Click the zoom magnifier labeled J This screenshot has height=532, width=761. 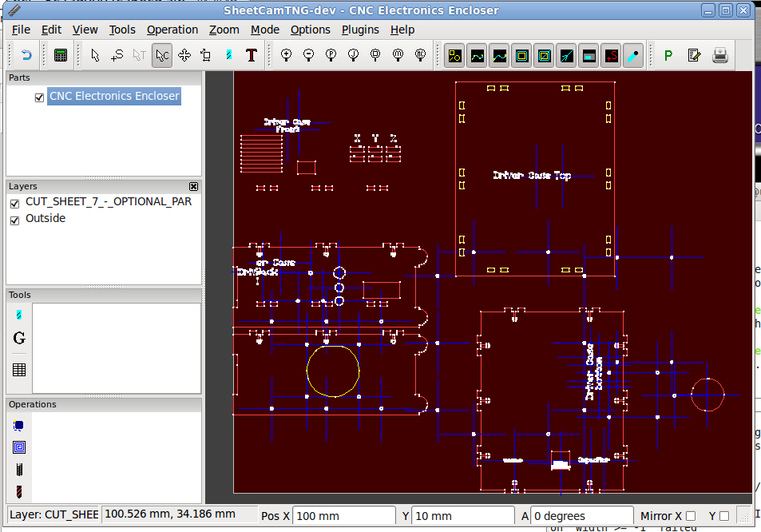click(x=353, y=55)
